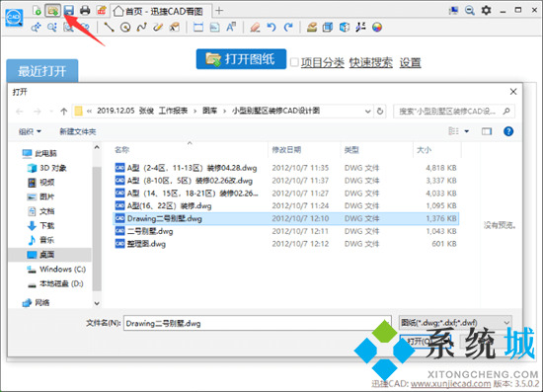Click the undo arrow icon

pyautogui.click(x=271, y=27)
